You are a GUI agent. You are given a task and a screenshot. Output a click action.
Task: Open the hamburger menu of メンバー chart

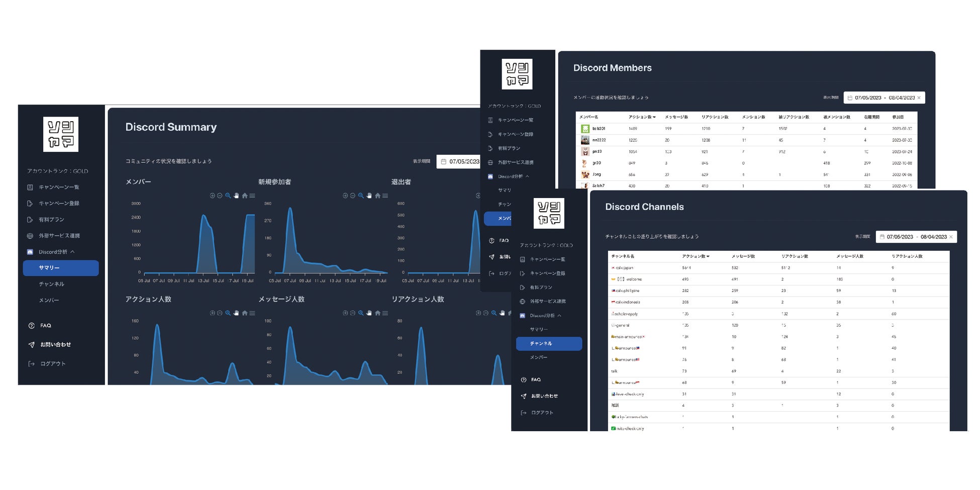(x=252, y=195)
